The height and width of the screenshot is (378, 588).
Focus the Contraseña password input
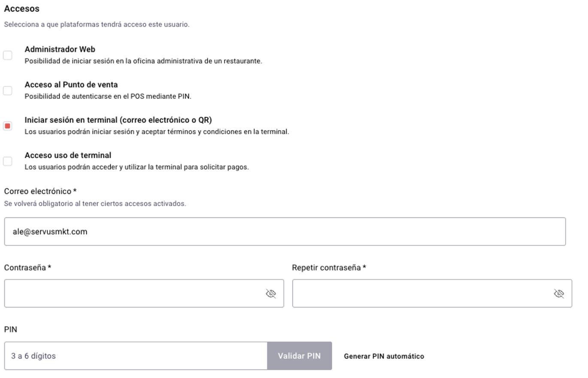(133, 294)
